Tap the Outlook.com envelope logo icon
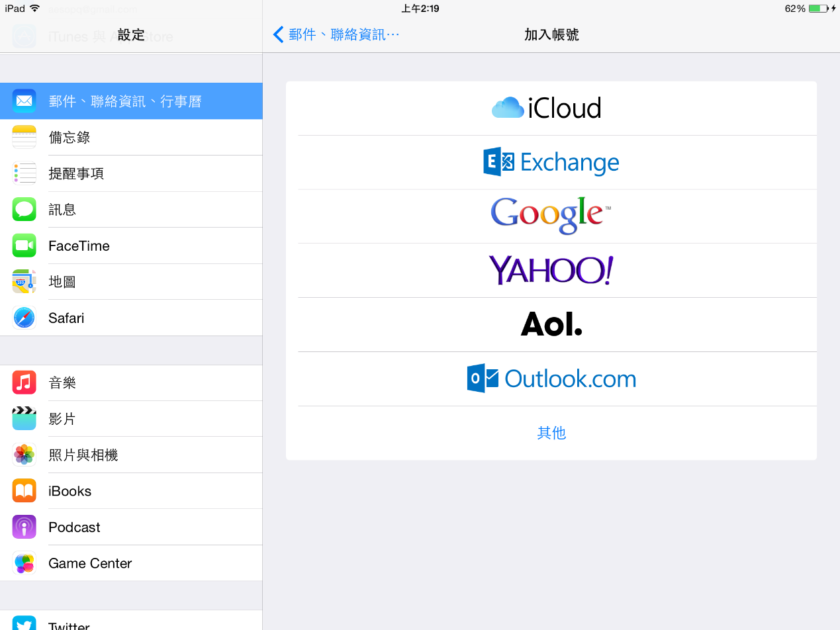This screenshot has height=630, width=840. (483, 379)
